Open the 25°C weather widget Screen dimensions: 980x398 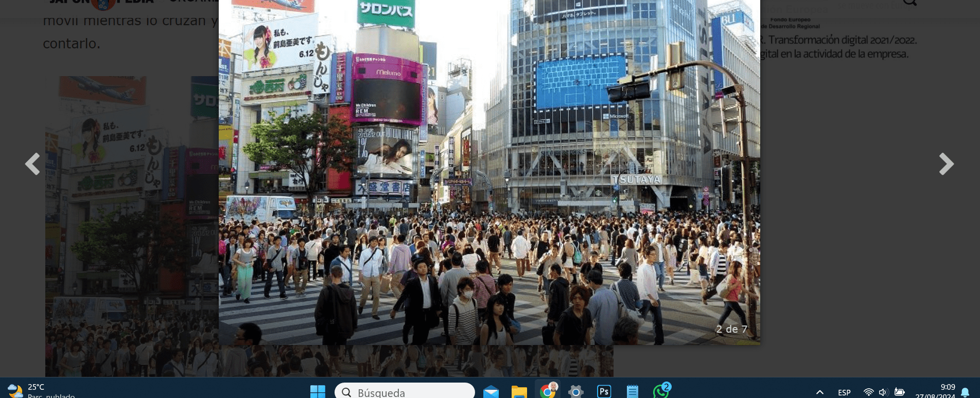coord(41,391)
